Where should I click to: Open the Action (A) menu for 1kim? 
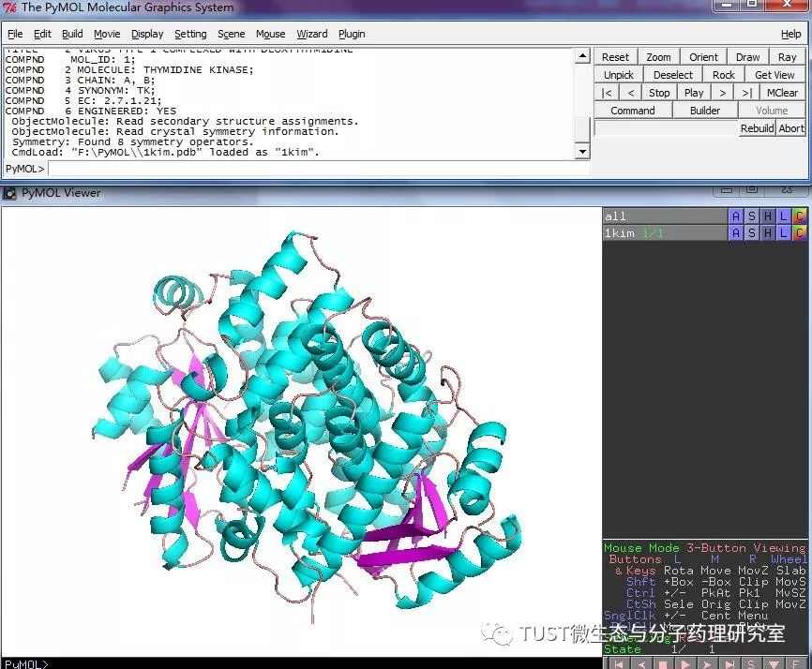pos(736,232)
